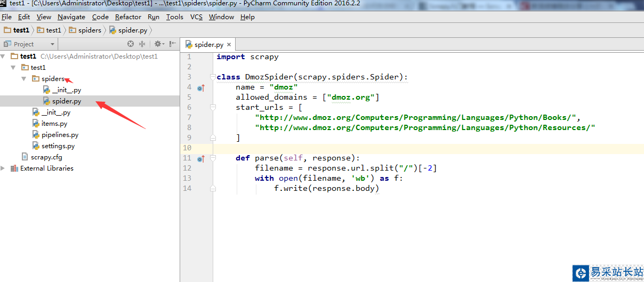
Task: Select scrapy.cfg in project tree
Action: pyautogui.click(x=46, y=157)
